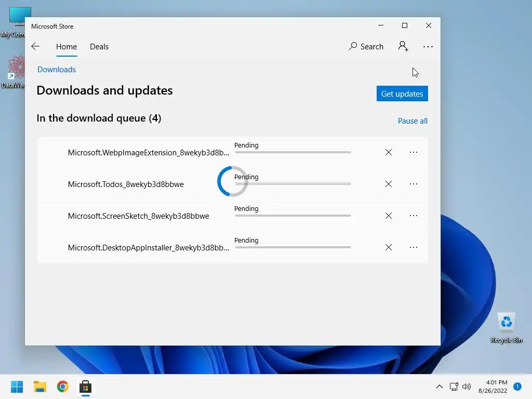
Task: Select Microsoft.DesktopAppInstaller package name
Action: coord(149,248)
